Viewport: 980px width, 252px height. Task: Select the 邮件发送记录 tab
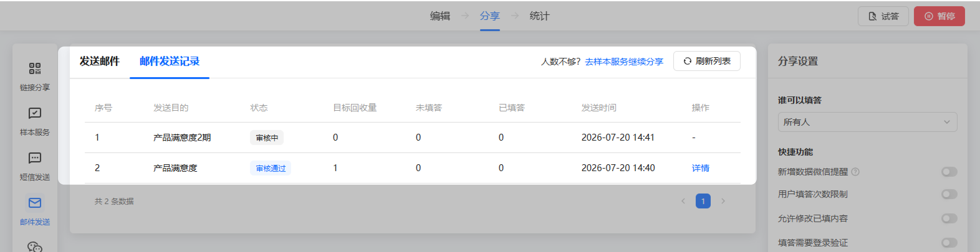170,61
